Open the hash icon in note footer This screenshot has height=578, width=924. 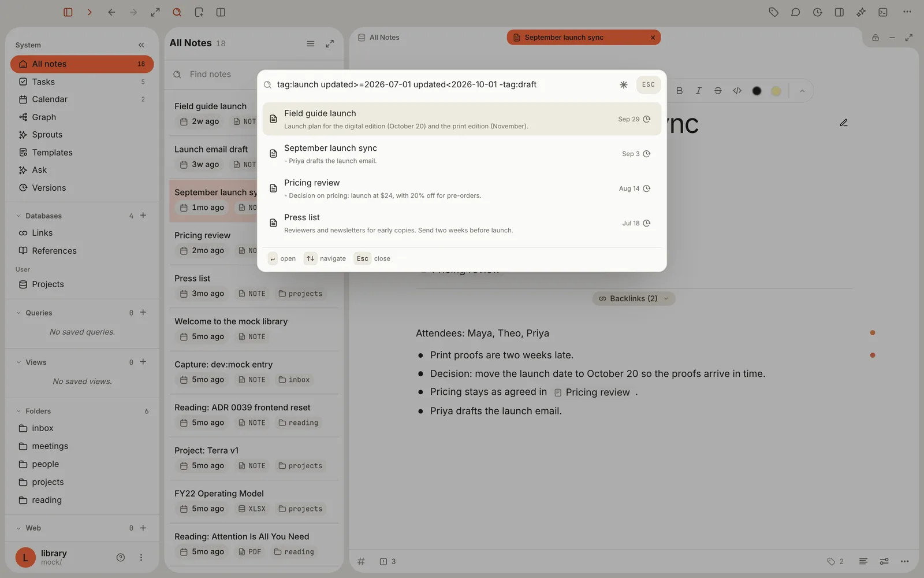click(362, 561)
